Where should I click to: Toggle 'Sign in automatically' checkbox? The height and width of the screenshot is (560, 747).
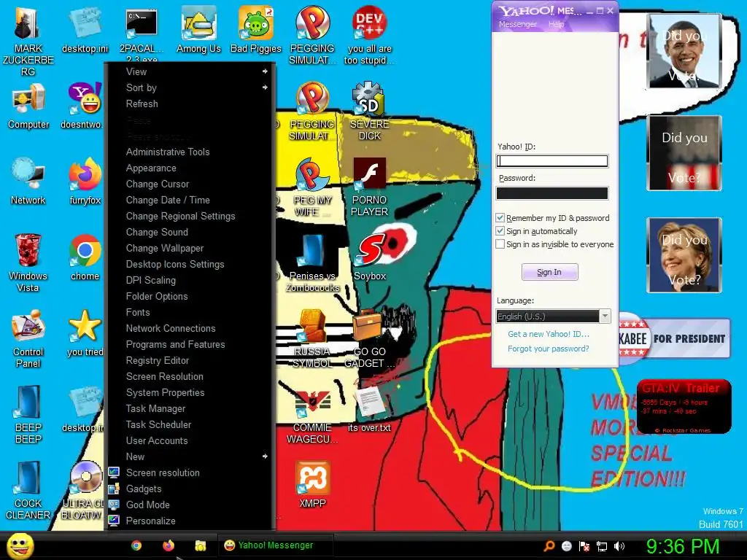(x=500, y=231)
